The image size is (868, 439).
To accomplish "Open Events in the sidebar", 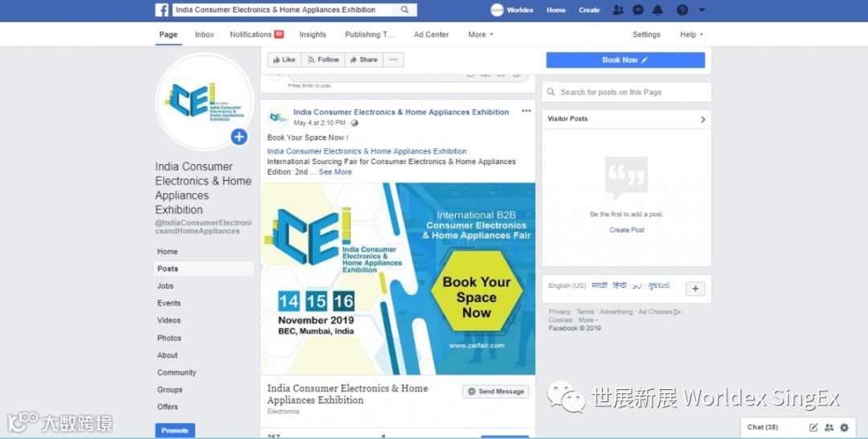I will (169, 303).
